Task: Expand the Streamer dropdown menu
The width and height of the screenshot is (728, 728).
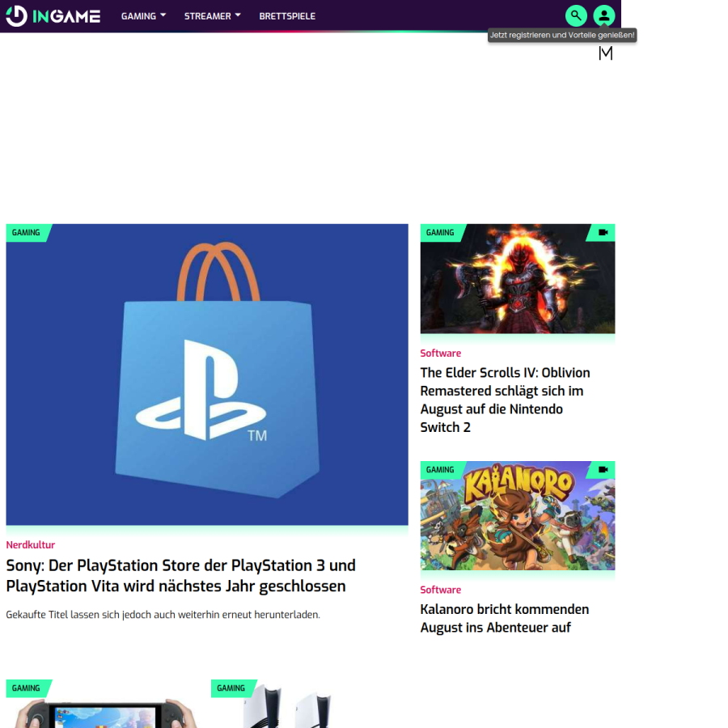Action: (x=212, y=16)
